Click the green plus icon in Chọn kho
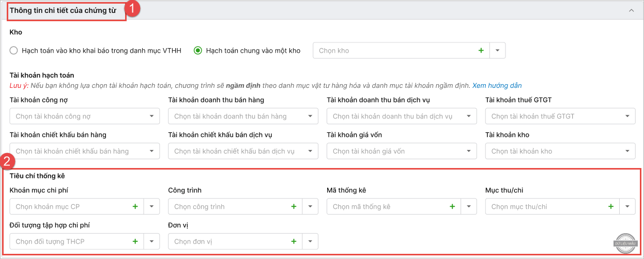644x259 pixels. click(x=481, y=51)
